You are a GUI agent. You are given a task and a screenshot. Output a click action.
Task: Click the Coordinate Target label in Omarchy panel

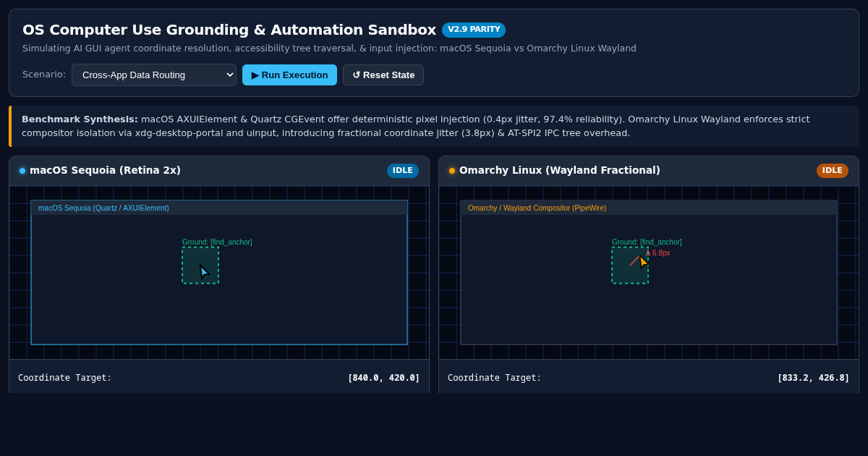[x=495, y=378]
